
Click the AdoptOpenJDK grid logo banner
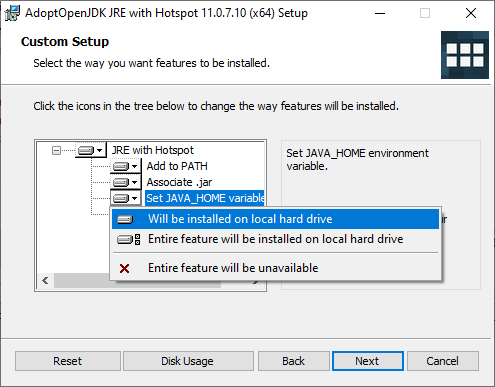465,55
